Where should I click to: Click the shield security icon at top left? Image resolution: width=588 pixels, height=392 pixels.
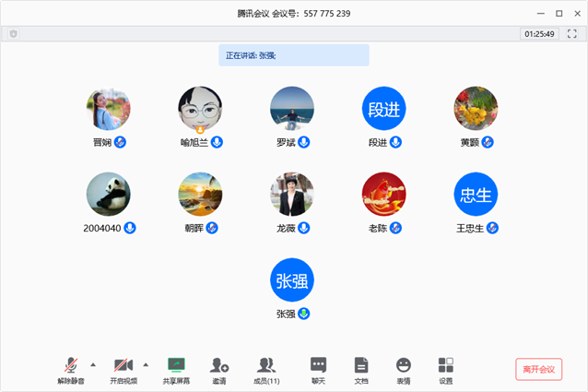(13, 34)
